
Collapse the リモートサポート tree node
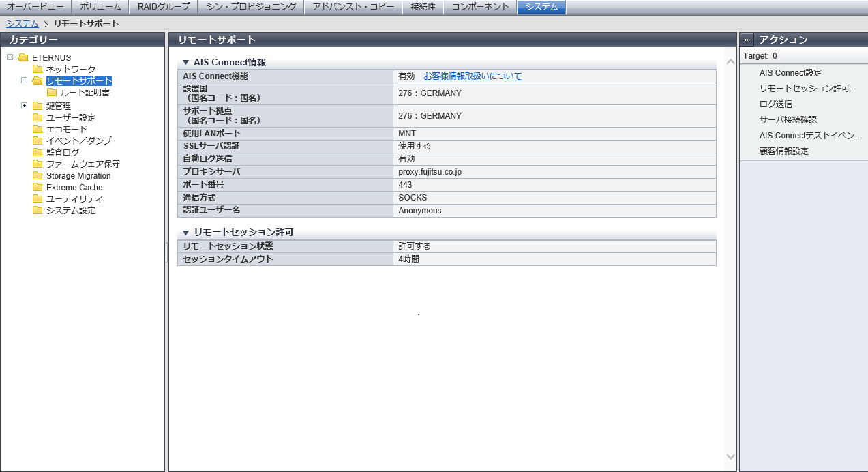click(24, 80)
